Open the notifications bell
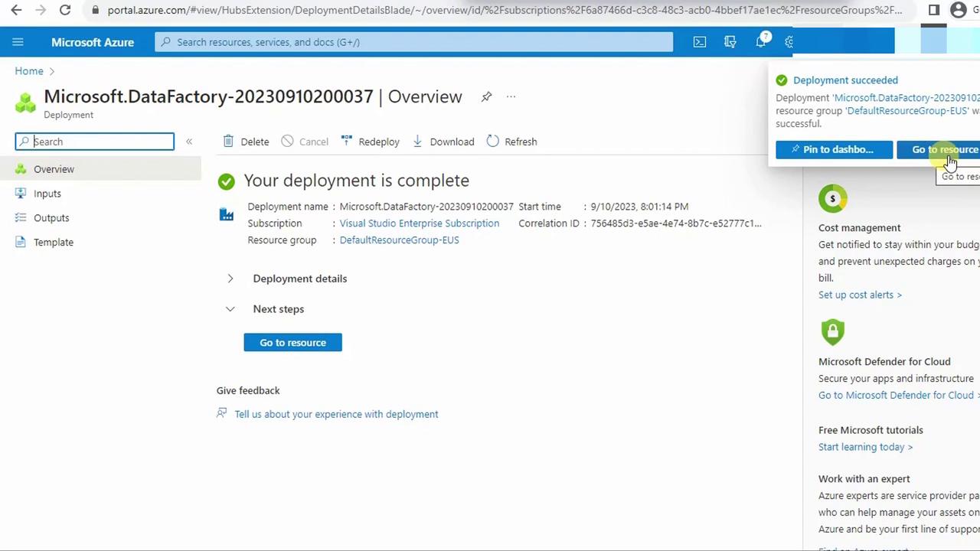 click(761, 42)
